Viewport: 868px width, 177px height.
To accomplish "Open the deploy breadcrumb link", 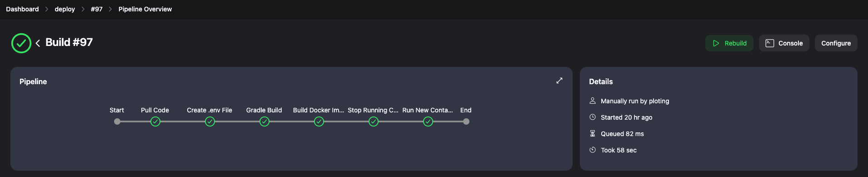I will (65, 9).
